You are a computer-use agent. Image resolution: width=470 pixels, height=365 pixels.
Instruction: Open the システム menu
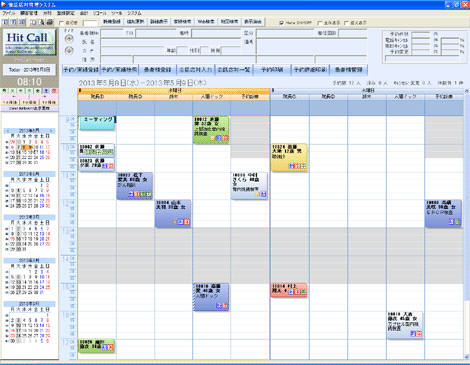click(x=134, y=13)
